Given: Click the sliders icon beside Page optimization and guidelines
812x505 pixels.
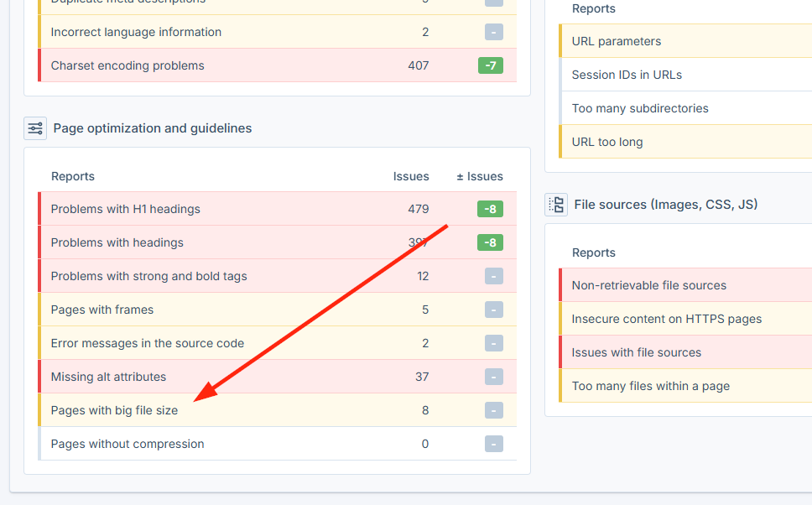Looking at the screenshot, I should click(x=34, y=128).
